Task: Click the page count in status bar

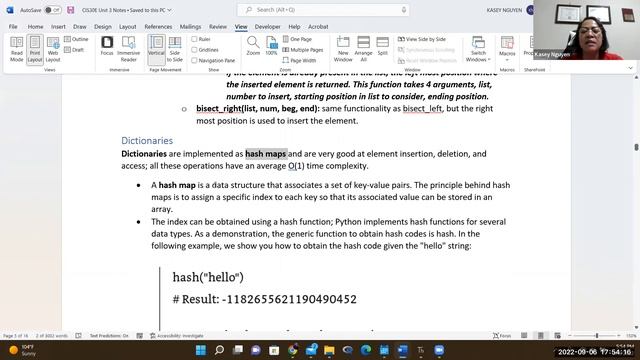Action: point(16,336)
